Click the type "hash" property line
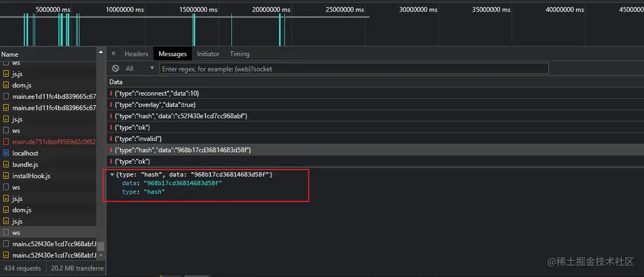The width and height of the screenshot is (644, 277). tap(143, 192)
